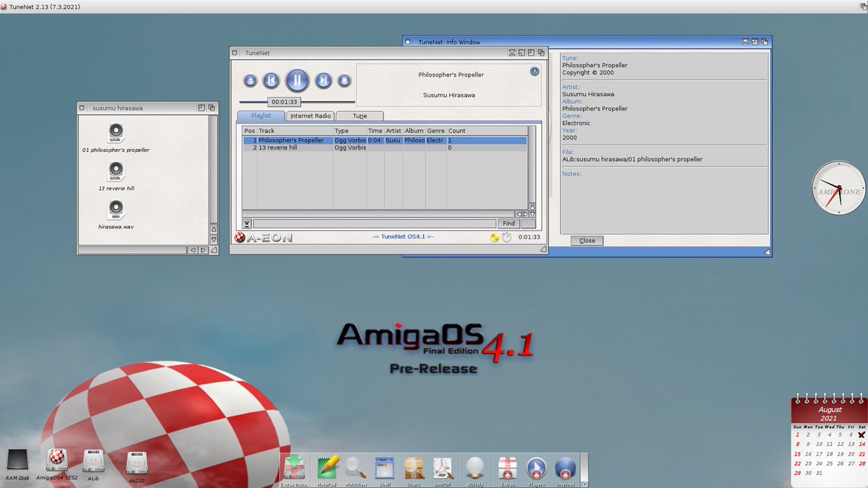
Task: Click the playlist horizontal scrollbar
Action: pyautogui.click(x=378, y=214)
